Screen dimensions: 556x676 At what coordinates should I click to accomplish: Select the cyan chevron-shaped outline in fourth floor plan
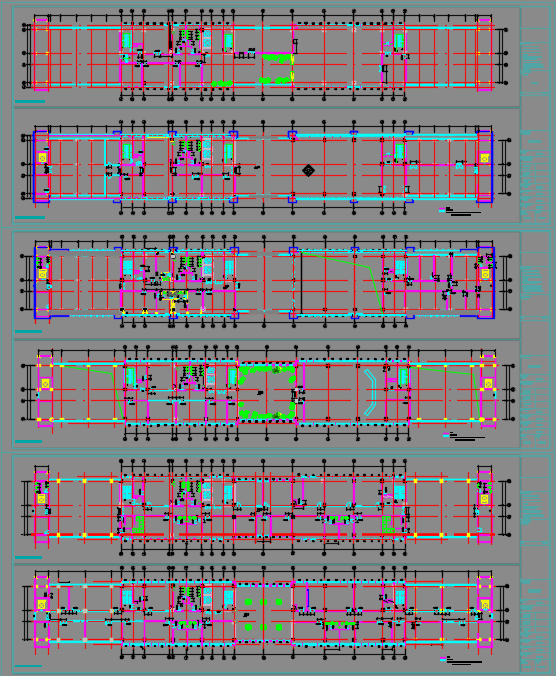(x=370, y=392)
